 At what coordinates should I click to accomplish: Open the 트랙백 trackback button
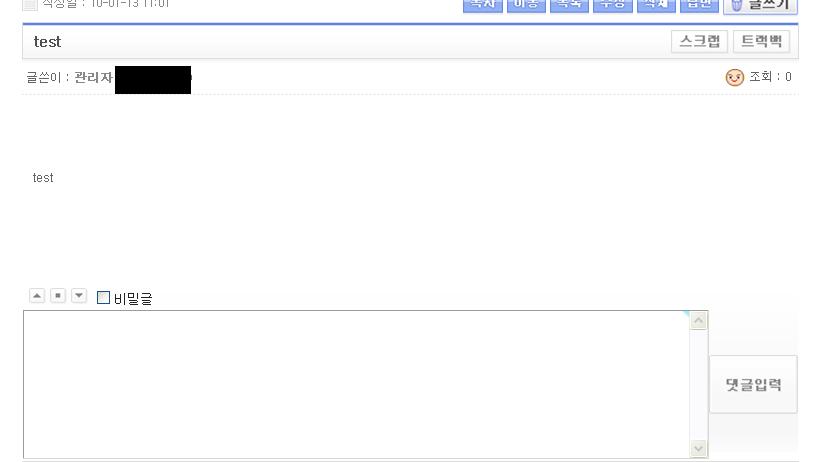[x=761, y=41]
